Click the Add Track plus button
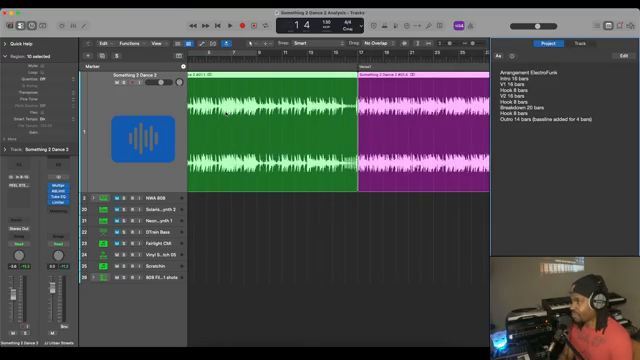The height and width of the screenshot is (360, 640). [x=88, y=56]
